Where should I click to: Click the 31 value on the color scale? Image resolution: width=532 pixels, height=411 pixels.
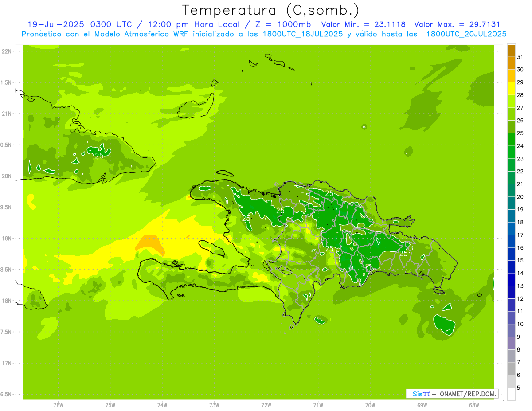tap(520, 57)
